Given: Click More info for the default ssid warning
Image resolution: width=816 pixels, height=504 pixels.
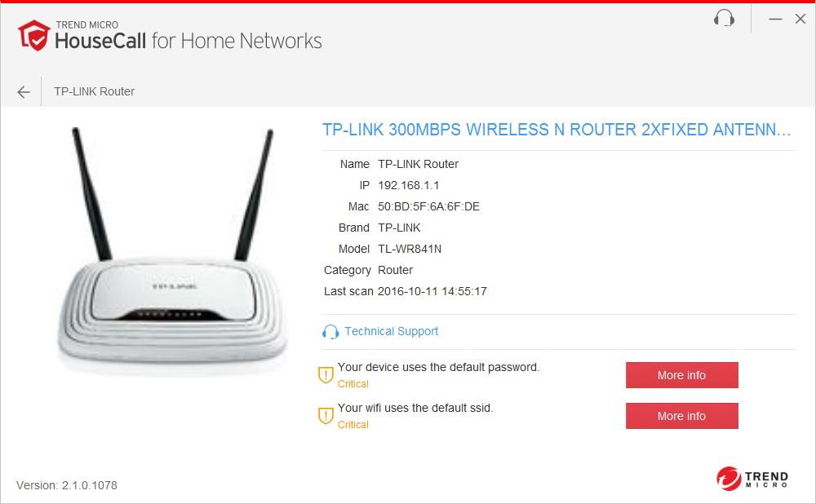Looking at the screenshot, I should coord(681,416).
